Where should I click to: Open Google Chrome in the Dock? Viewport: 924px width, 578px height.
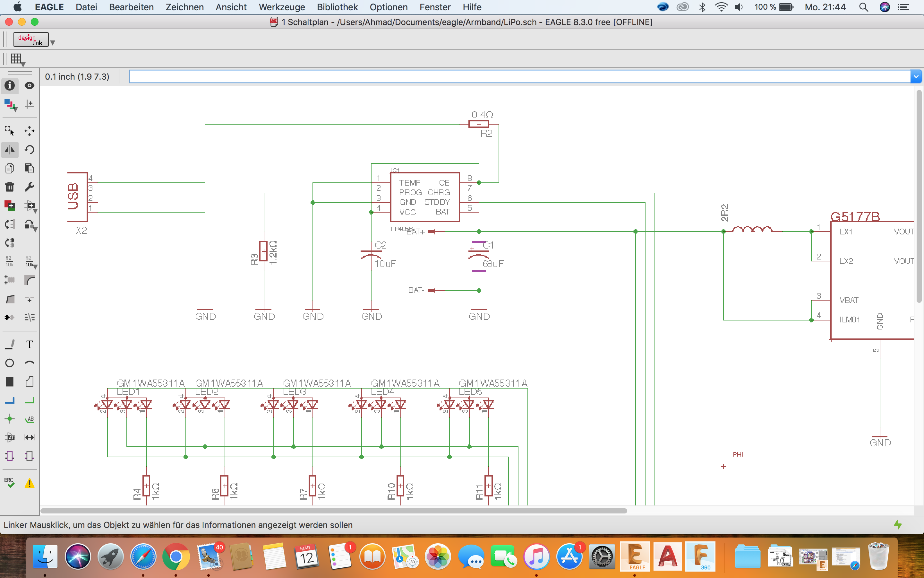click(x=175, y=556)
